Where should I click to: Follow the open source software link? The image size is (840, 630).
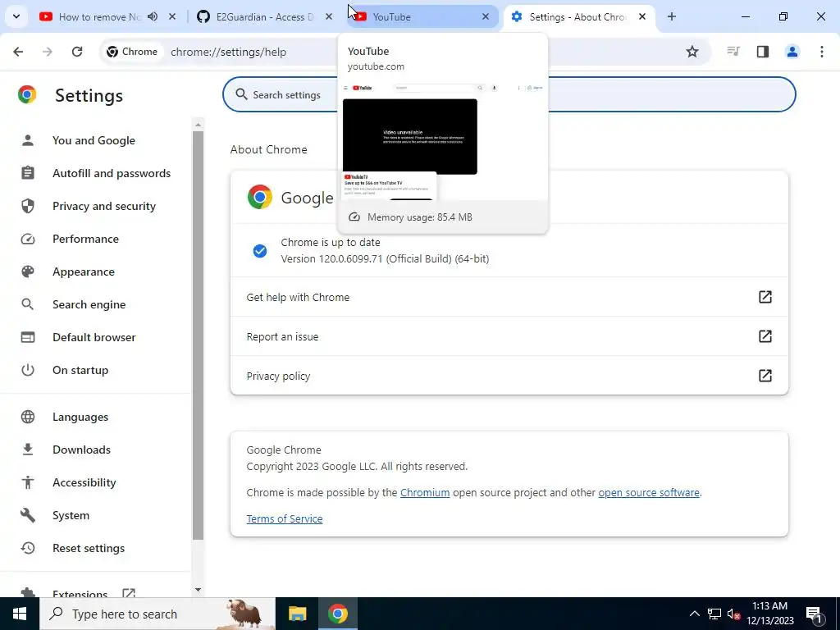649,492
